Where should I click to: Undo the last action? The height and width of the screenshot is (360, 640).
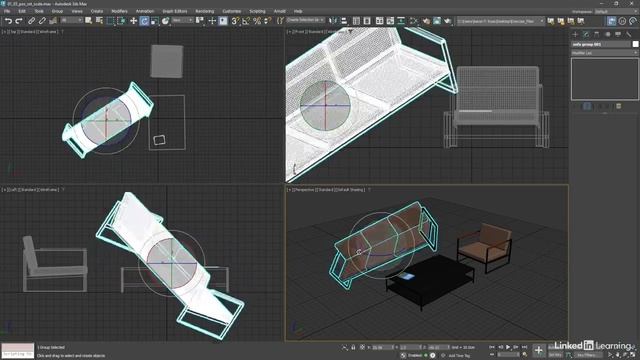[x=9, y=21]
